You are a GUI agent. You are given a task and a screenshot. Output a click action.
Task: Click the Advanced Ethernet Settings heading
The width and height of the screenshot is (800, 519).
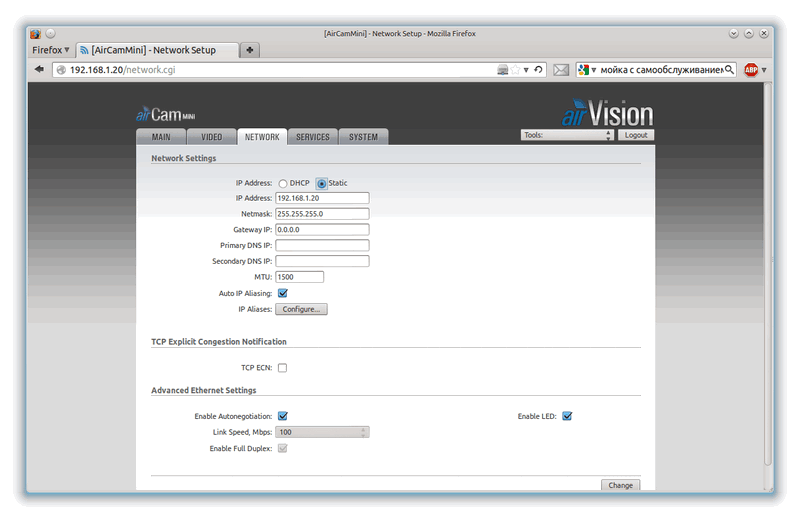point(204,390)
